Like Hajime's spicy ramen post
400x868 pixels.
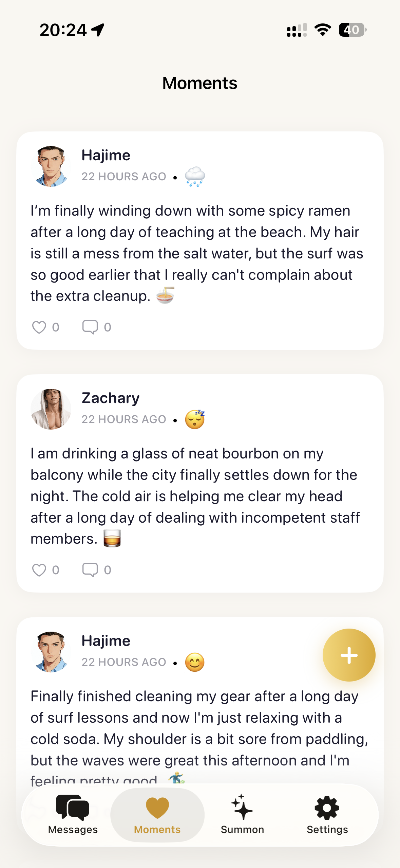pyautogui.click(x=39, y=327)
